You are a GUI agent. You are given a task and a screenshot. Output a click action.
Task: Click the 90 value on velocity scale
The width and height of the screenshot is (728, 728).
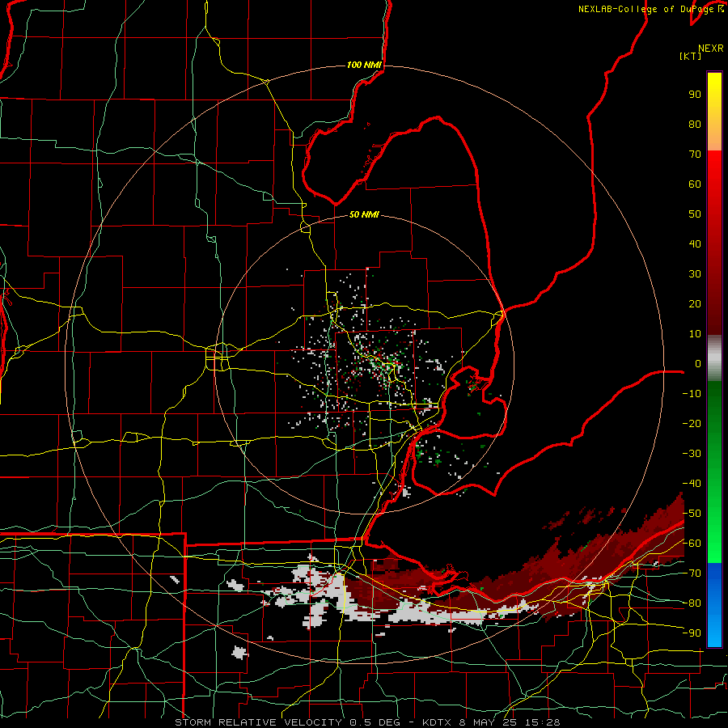(x=695, y=95)
